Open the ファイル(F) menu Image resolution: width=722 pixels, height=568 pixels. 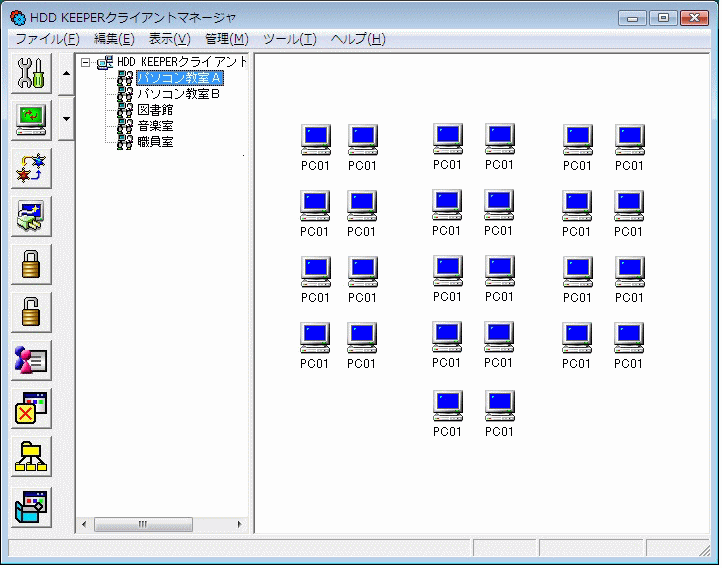click(46, 39)
